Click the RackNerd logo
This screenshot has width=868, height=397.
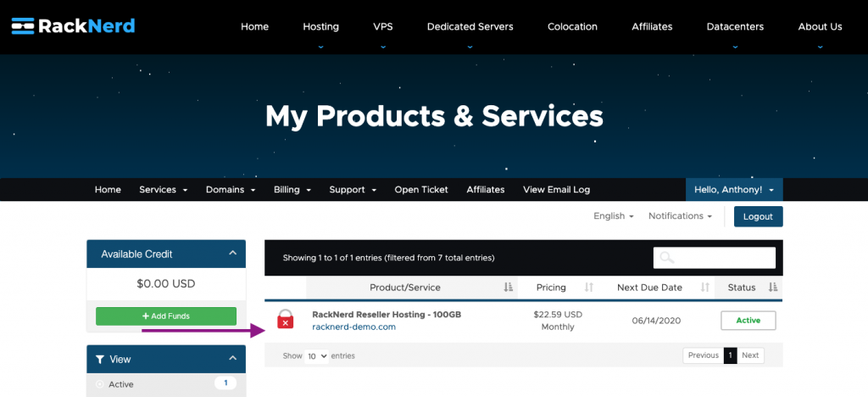point(73,26)
